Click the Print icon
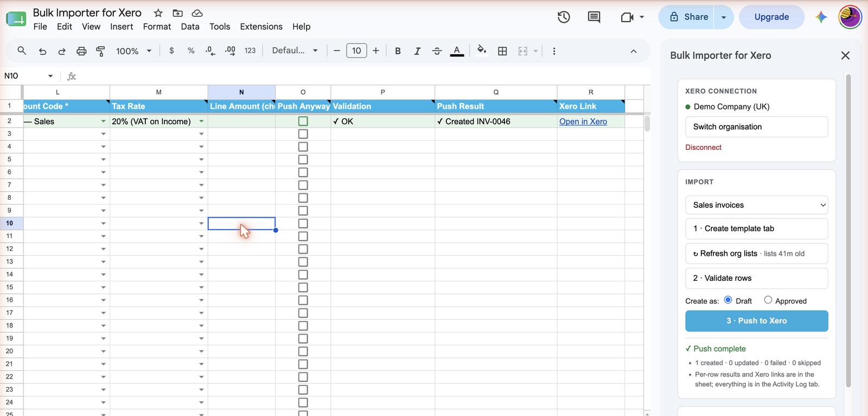Image resolution: width=868 pixels, height=416 pixels. (81, 51)
